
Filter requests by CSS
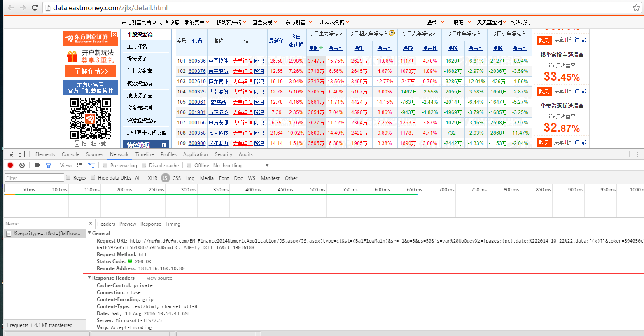pyautogui.click(x=177, y=178)
